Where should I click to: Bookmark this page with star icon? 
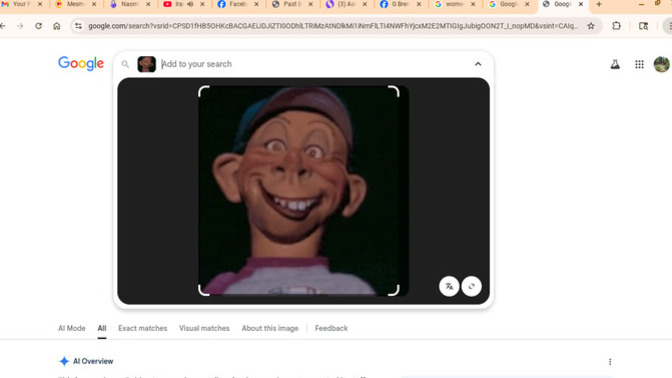click(x=591, y=26)
